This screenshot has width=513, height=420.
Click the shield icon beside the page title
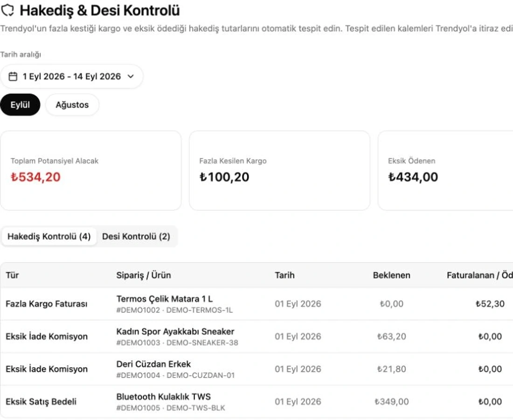pyautogui.click(x=7, y=10)
